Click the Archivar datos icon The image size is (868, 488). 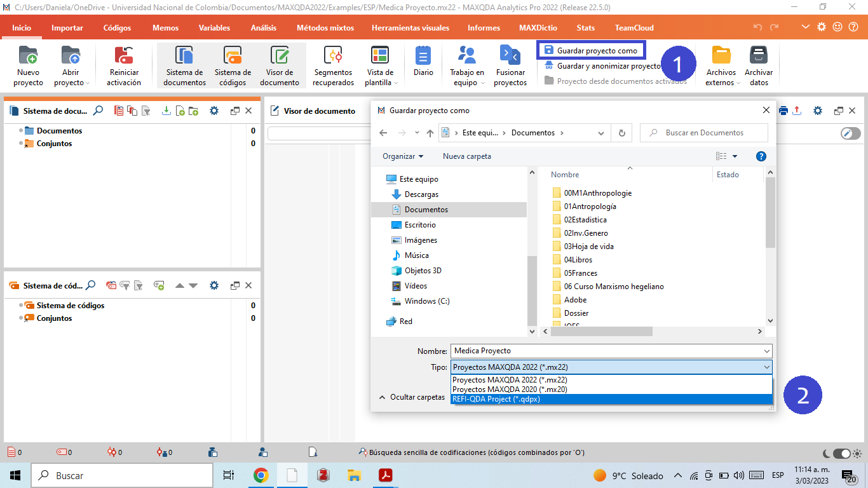pos(759,56)
